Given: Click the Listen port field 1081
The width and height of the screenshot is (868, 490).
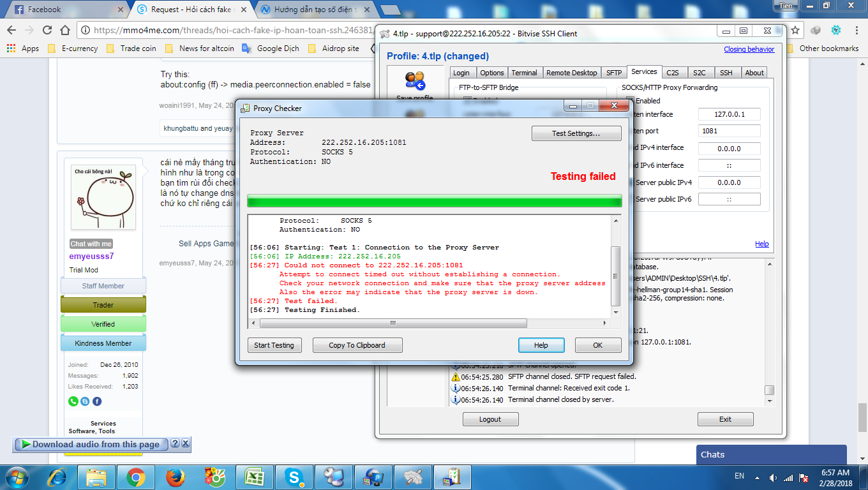Looking at the screenshot, I should coord(730,131).
